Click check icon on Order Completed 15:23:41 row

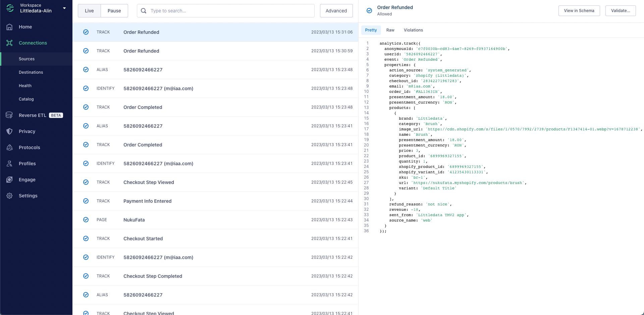[86, 145]
